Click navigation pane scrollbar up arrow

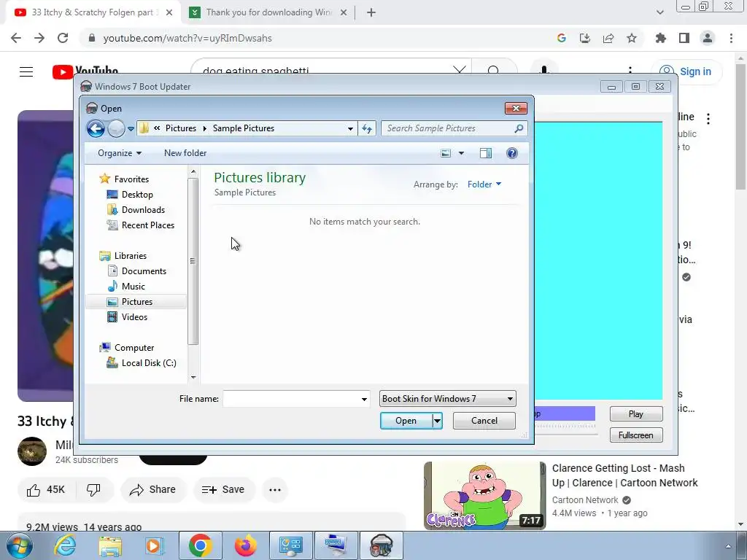point(193,171)
